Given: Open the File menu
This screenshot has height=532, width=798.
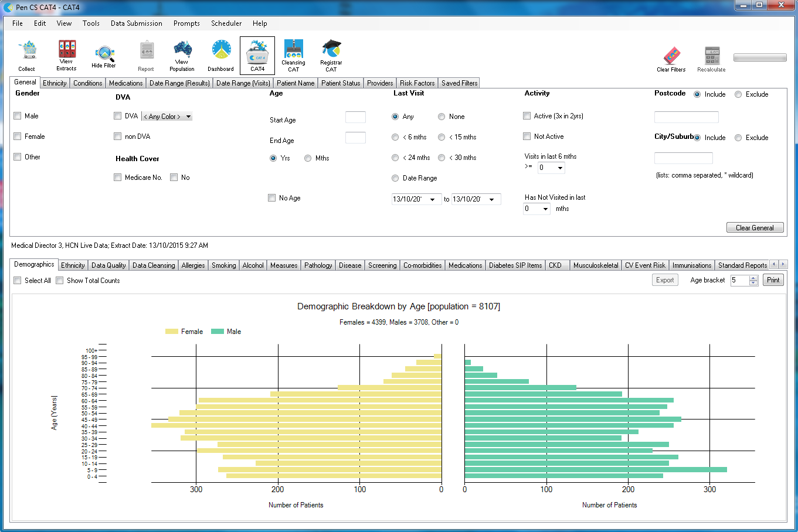Looking at the screenshot, I should tap(18, 23).
